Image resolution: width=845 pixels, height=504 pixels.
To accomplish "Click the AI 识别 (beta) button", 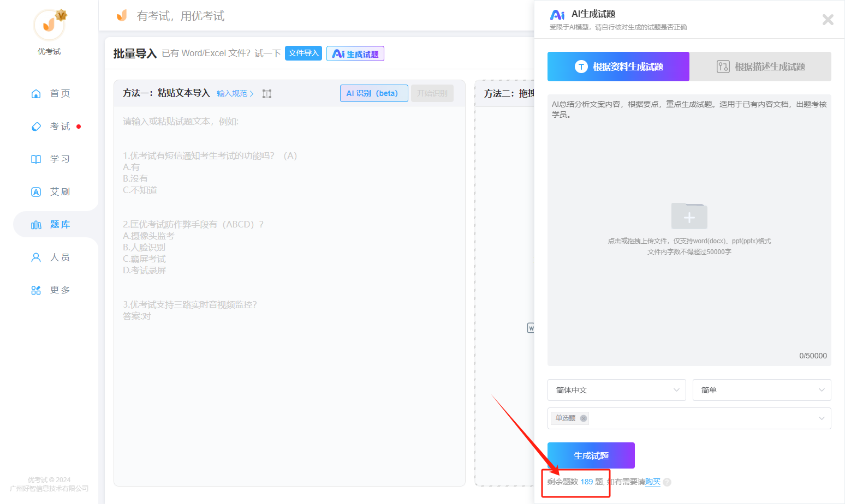I will (x=374, y=93).
